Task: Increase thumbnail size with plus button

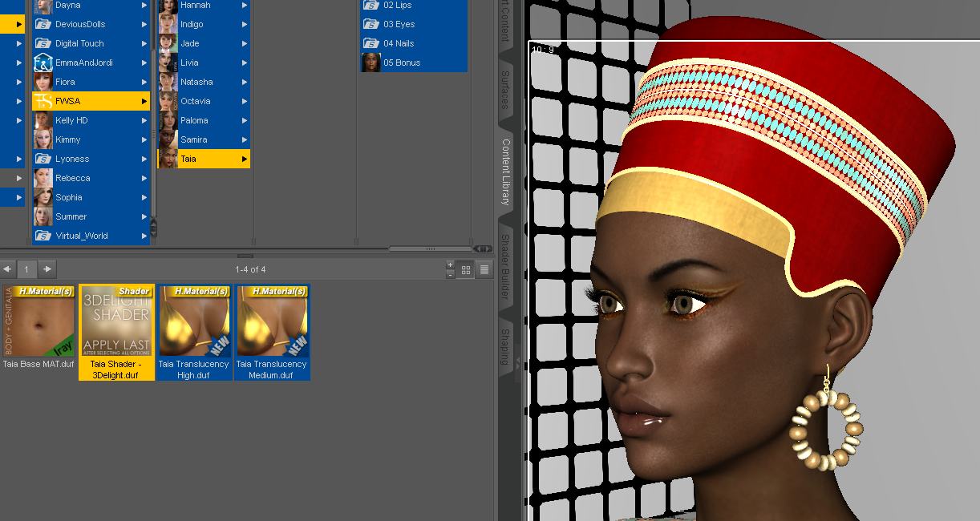Action: [x=450, y=265]
